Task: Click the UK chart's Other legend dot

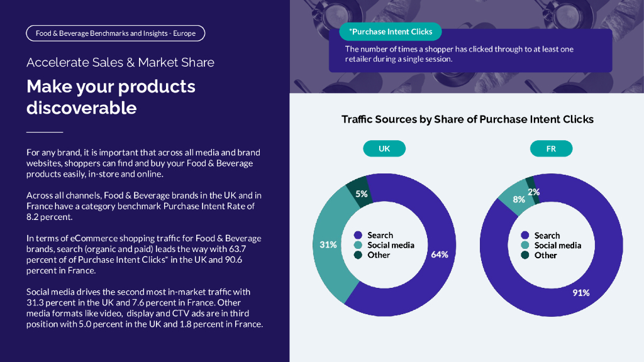Action: [357, 255]
